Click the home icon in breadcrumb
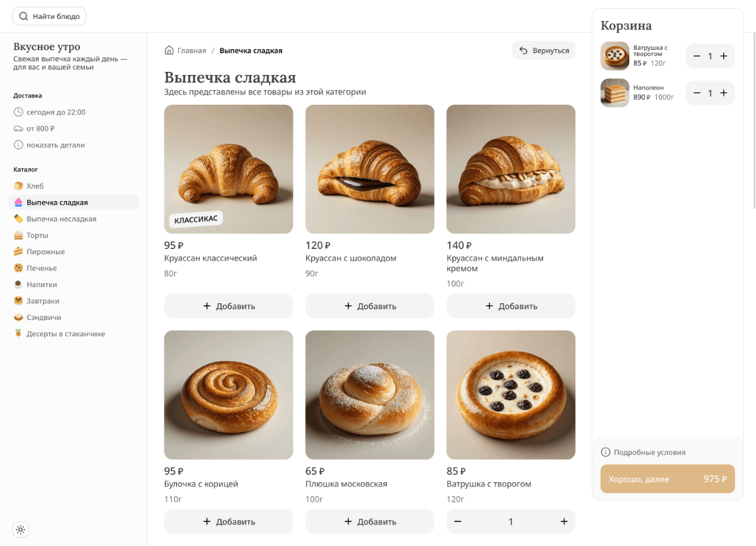The image size is (756, 546). [x=169, y=50]
